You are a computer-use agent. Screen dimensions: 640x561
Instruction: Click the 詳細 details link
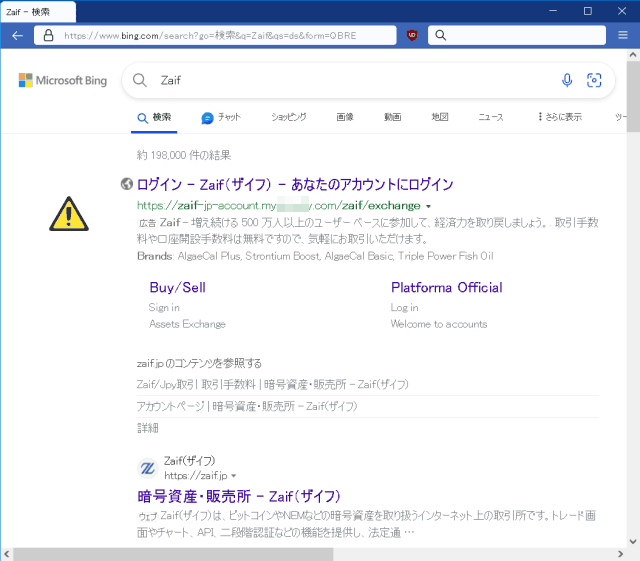pos(148,428)
